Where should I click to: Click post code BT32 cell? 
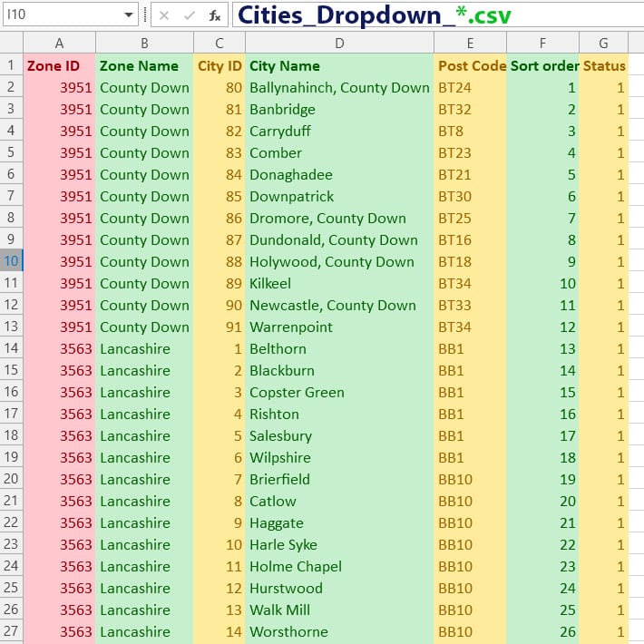pos(470,109)
